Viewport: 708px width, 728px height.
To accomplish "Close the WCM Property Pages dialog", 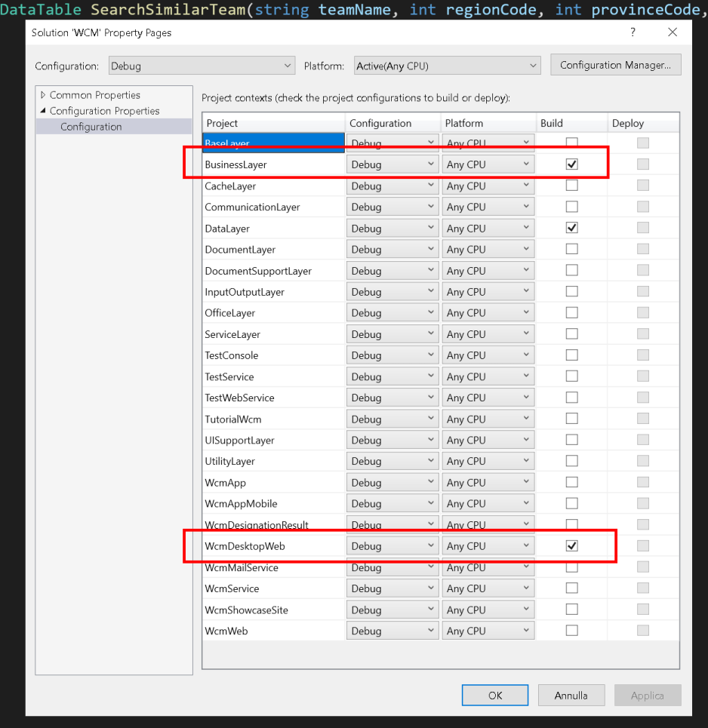I will 673,32.
